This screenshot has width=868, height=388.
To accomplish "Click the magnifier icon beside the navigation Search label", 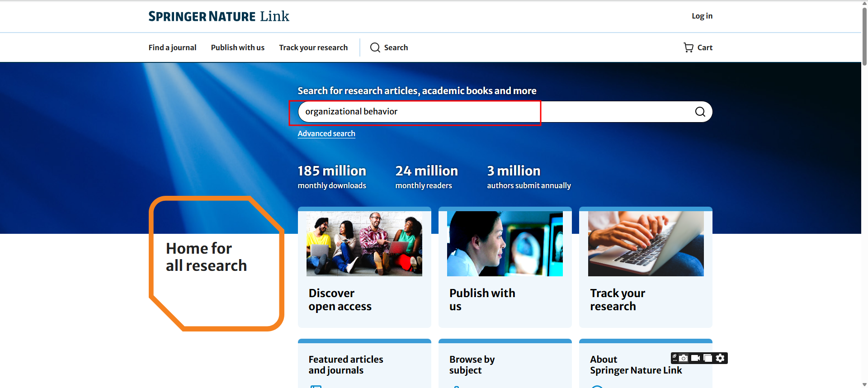I will pos(375,47).
